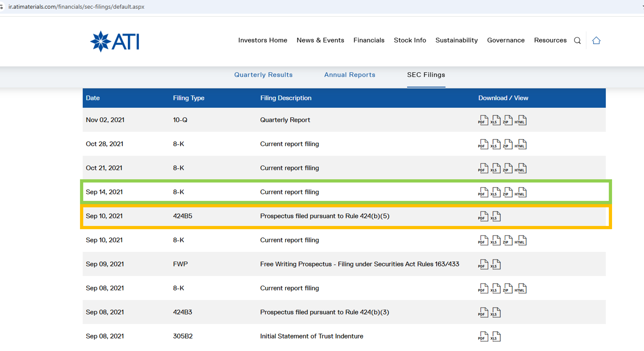Click the home icon in header
Image resolution: width=644 pixels, height=351 pixels.
[596, 40]
